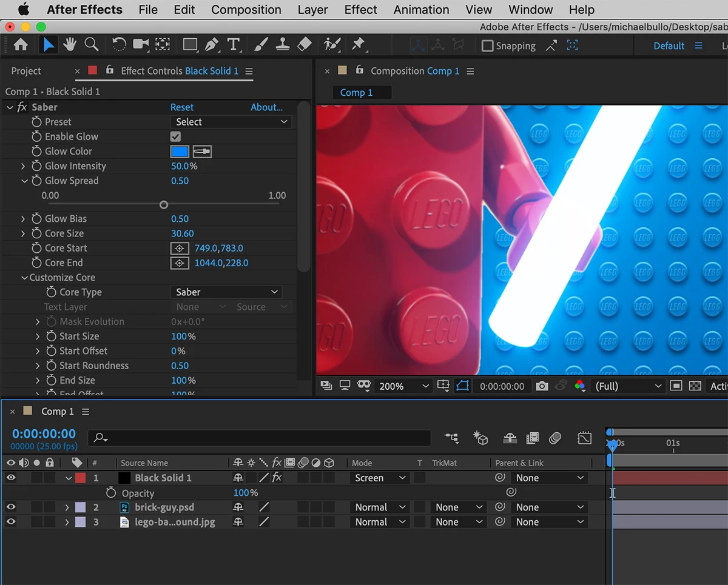728x585 pixels.
Task: Select the Hand tool
Action: pos(70,44)
